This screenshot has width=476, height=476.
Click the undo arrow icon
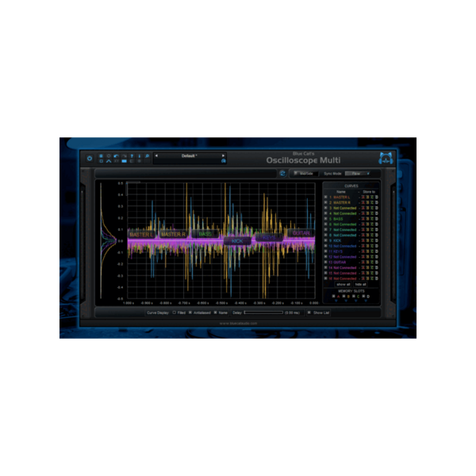[116, 156]
